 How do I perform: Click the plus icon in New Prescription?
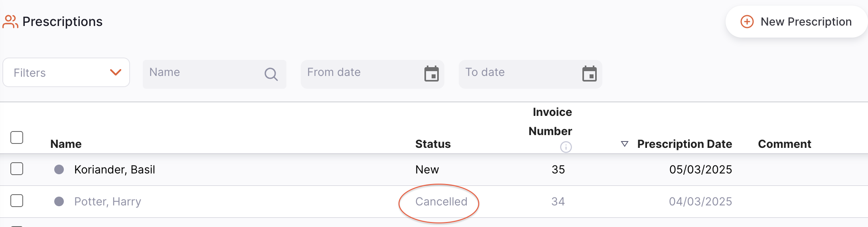click(747, 22)
